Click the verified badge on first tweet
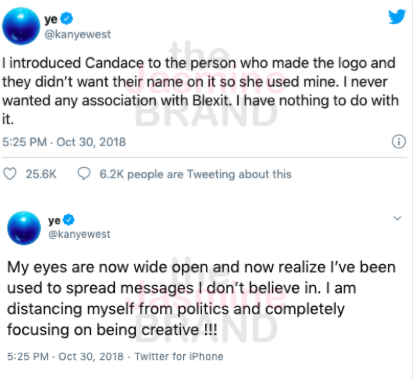The height and width of the screenshot is (379, 413). [67, 18]
